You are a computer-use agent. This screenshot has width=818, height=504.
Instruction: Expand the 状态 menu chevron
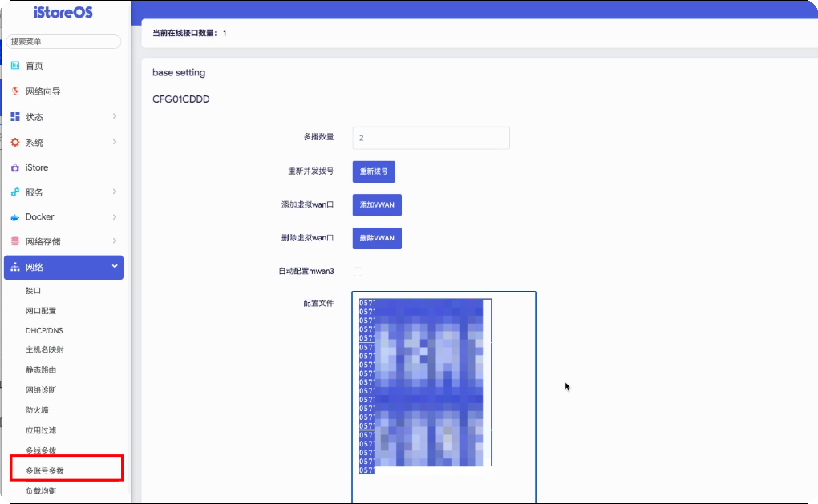pos(115,116)
